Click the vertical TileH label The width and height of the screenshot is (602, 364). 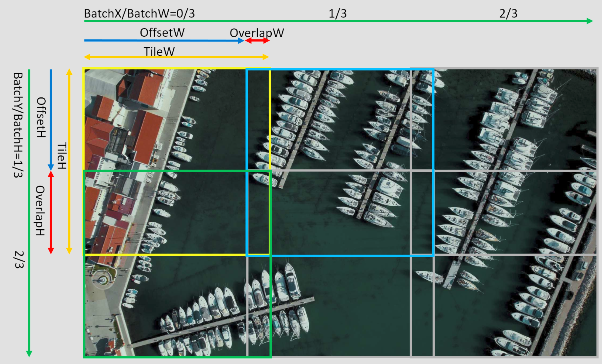click(62, 156)
